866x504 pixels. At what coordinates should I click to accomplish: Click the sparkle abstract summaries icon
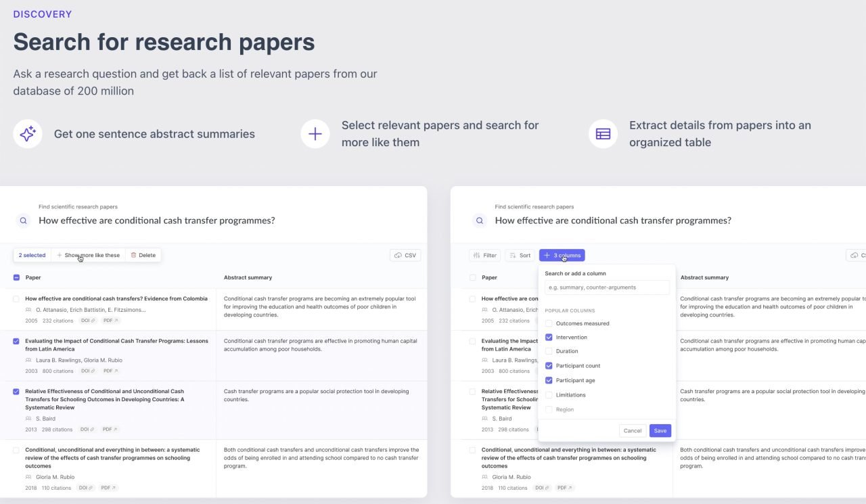28,134
